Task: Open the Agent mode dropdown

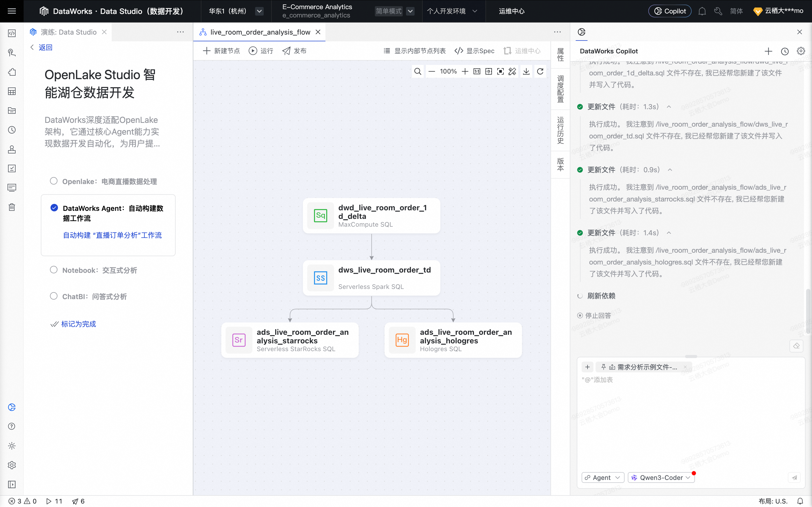Action: (x=603, y=477)
